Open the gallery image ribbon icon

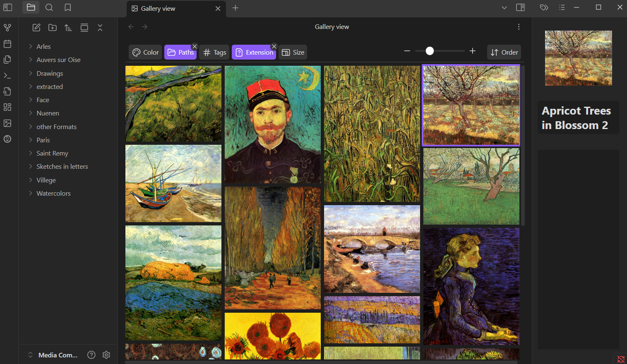pos(7,123)
